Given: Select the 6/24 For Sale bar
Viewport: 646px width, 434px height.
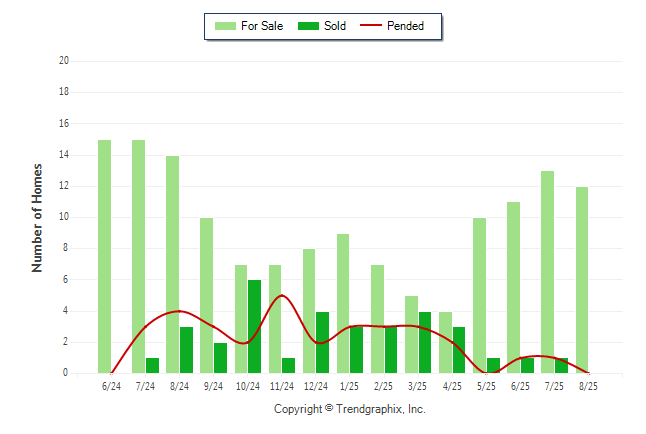Looking at the screenshot, I should [104, 256].
